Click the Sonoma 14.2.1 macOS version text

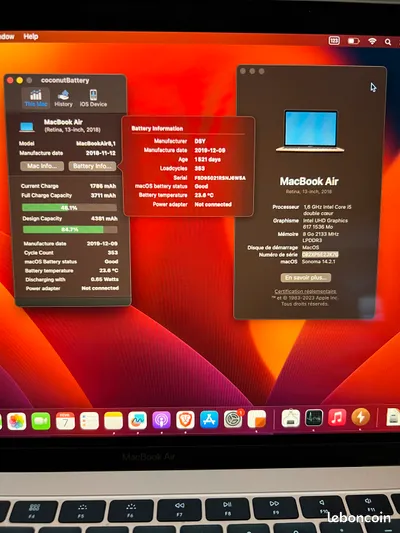(x=318, y=261)
